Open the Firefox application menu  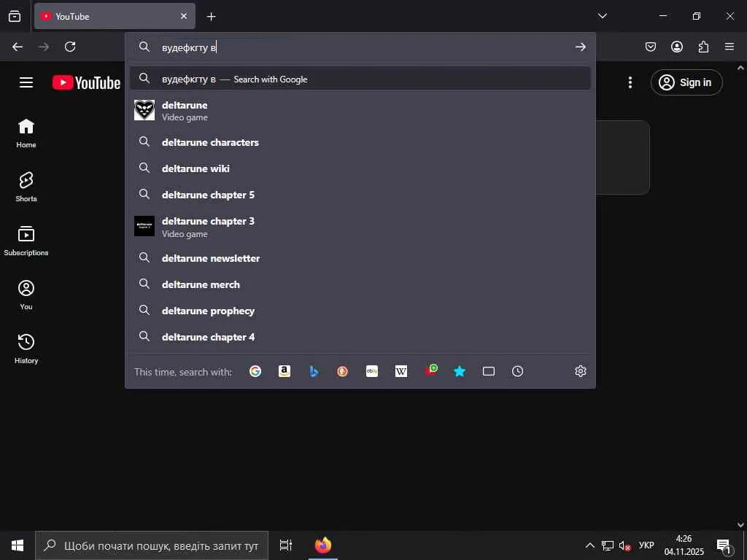[729, 47]
